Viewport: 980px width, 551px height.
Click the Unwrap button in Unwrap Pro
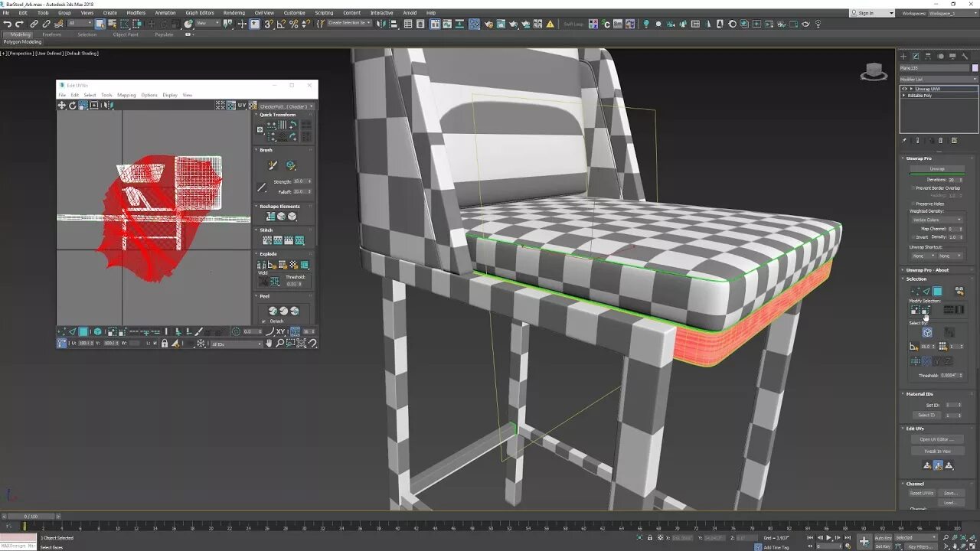click(937, 169)
